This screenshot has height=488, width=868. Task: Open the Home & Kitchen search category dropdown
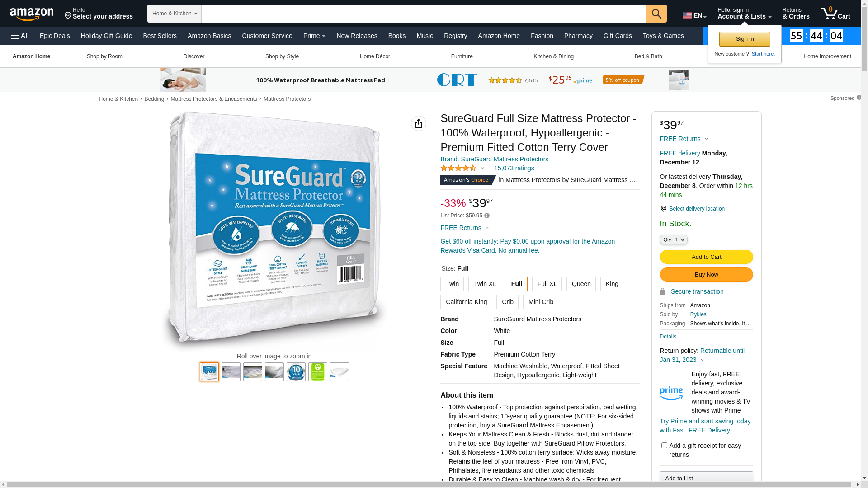(x=175, y=14)
